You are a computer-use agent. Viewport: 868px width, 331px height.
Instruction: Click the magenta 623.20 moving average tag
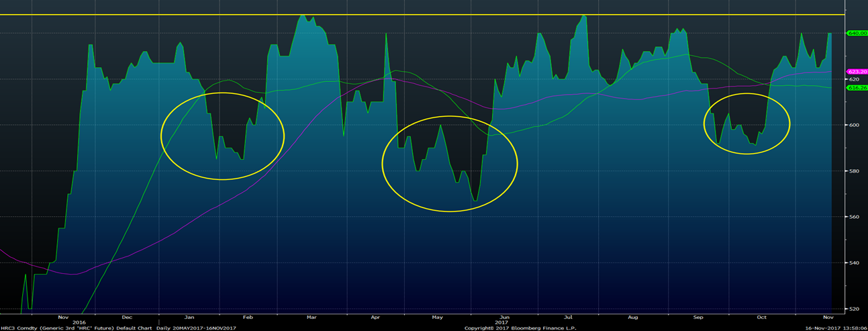tap(857, 72)
